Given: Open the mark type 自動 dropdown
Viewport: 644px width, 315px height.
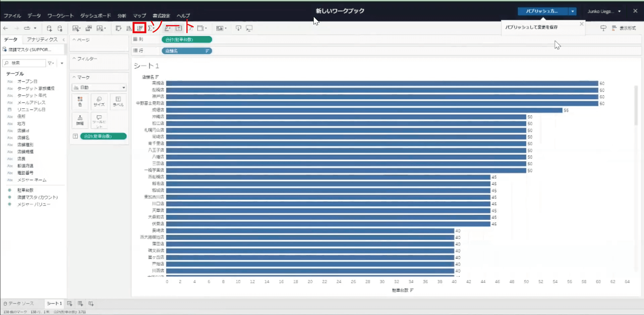Looking at the screenshot, I should tap(99, 87).
